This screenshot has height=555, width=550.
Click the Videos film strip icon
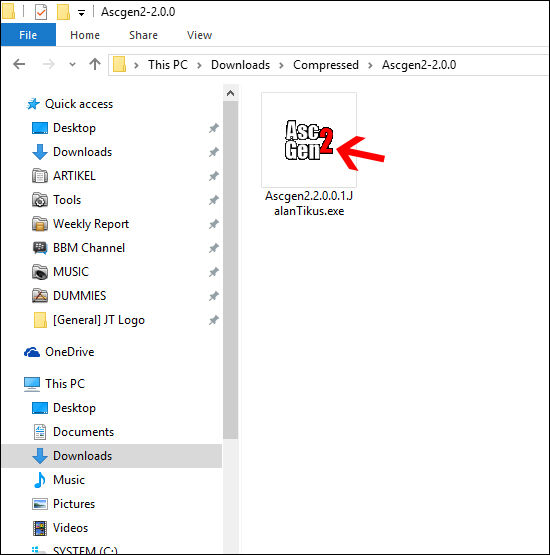[40, 528]
